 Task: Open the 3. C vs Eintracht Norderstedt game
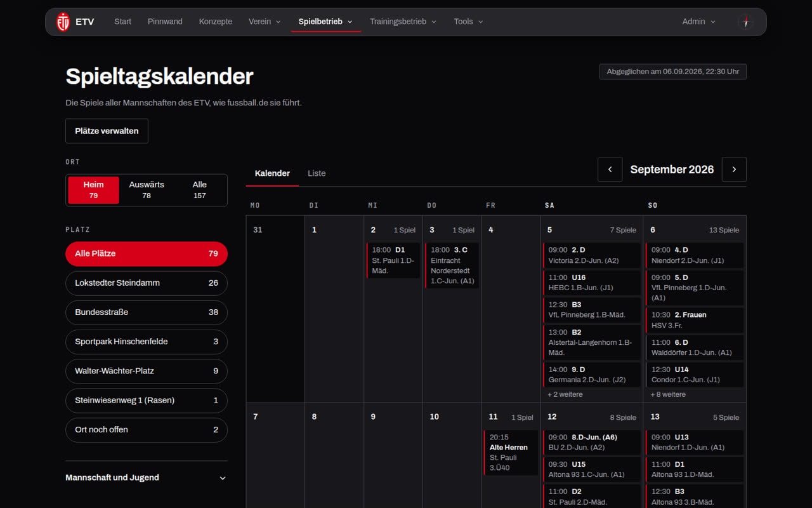tap(452, 265)
